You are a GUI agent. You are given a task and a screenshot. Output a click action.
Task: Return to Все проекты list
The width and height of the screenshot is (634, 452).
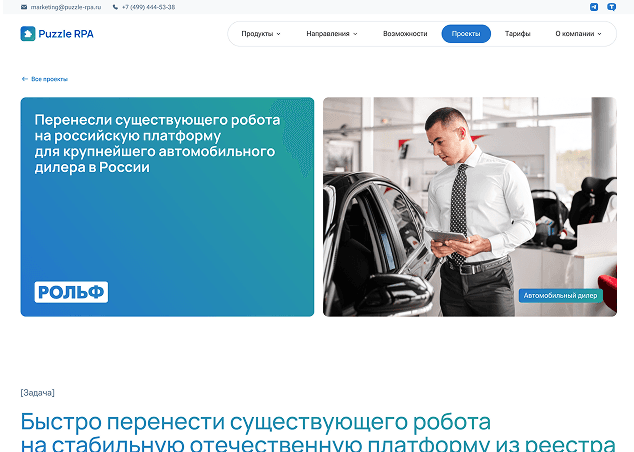click(x=49, y=79)
